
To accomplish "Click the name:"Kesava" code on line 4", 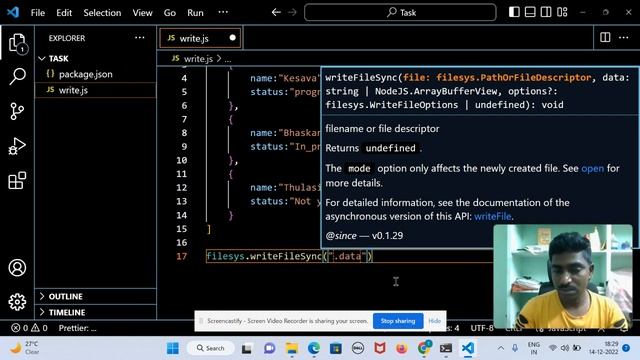I will [x=284, y=78].
